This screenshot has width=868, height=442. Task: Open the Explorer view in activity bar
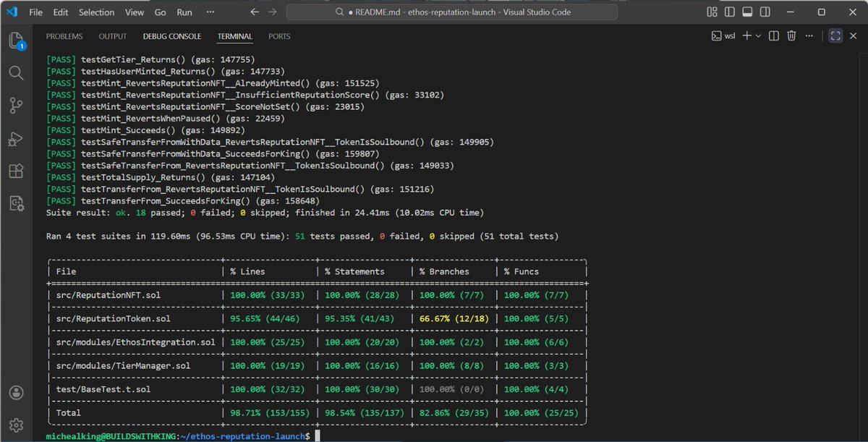point(16,41)
